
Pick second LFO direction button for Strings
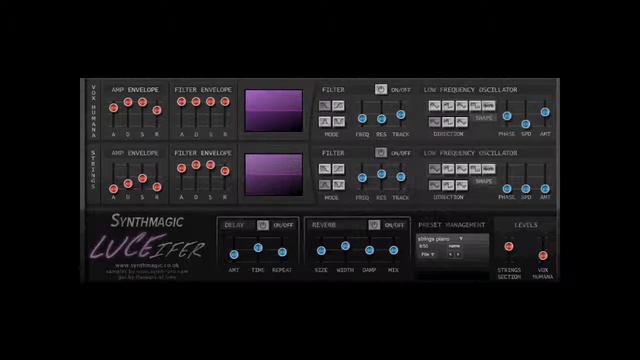coord(448,185)
